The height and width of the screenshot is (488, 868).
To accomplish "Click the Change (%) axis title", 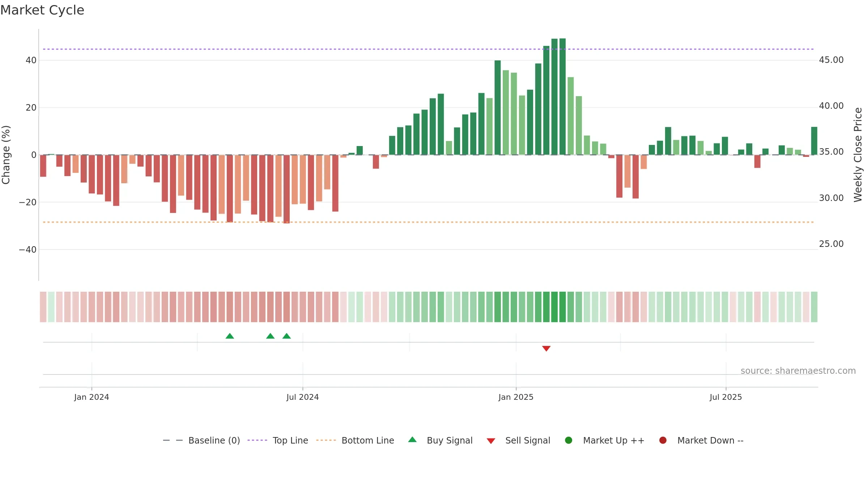I will 6,155.
